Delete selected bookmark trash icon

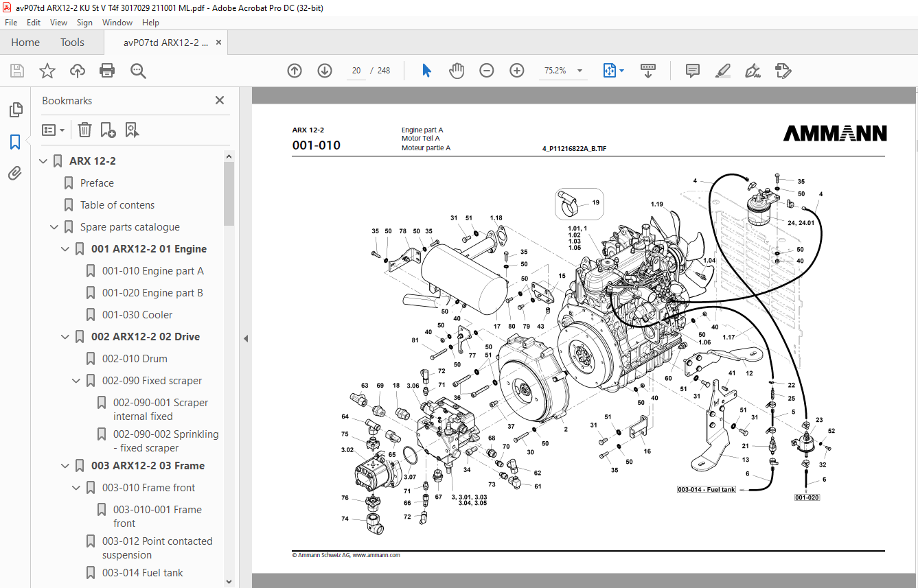tap(84, 130)
